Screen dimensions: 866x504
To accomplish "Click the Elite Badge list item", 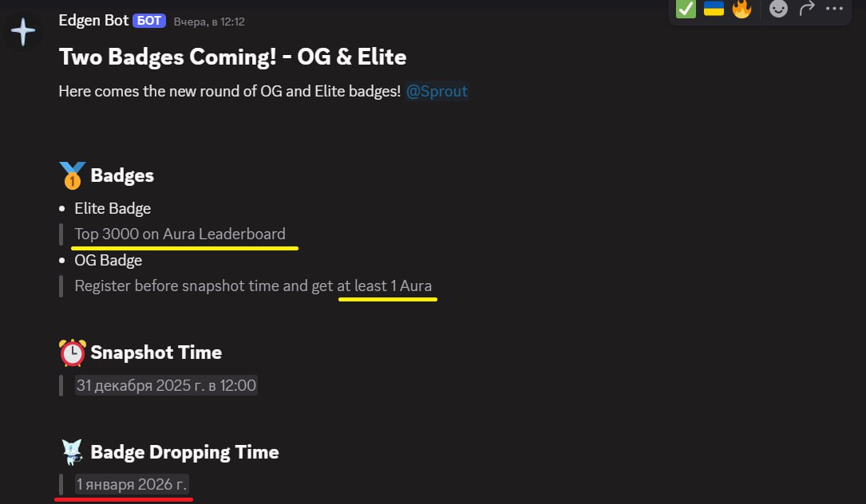I will [x=113, y=208].
